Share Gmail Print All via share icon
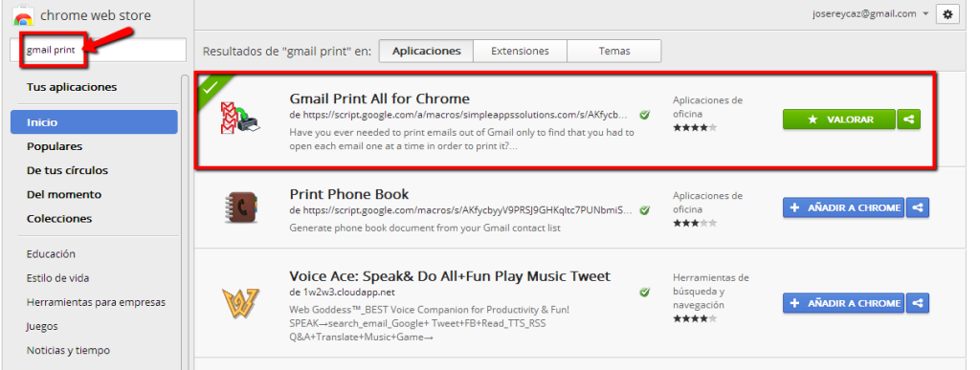Screen dimensions: 980x370 [909, 120]
